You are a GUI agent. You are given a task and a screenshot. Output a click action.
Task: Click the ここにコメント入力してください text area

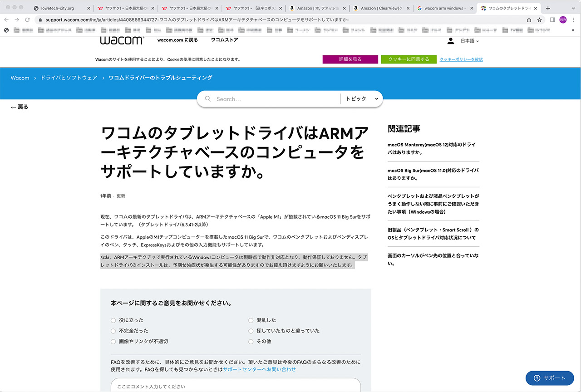pos(236,386)
